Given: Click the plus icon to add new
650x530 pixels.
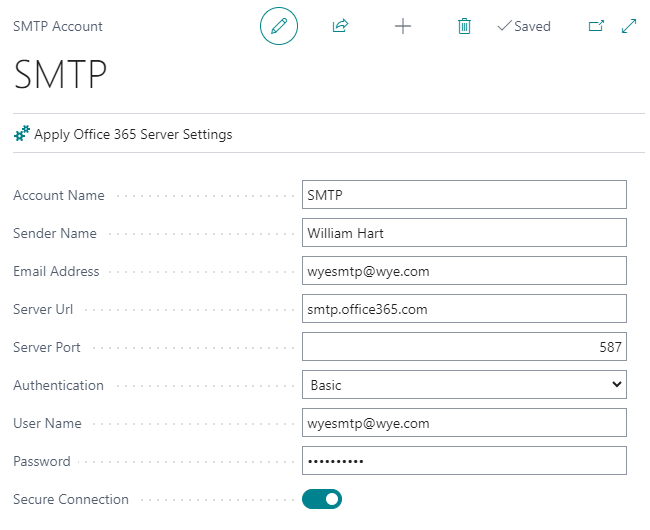Looking at the screenshot, I should 402,26.
